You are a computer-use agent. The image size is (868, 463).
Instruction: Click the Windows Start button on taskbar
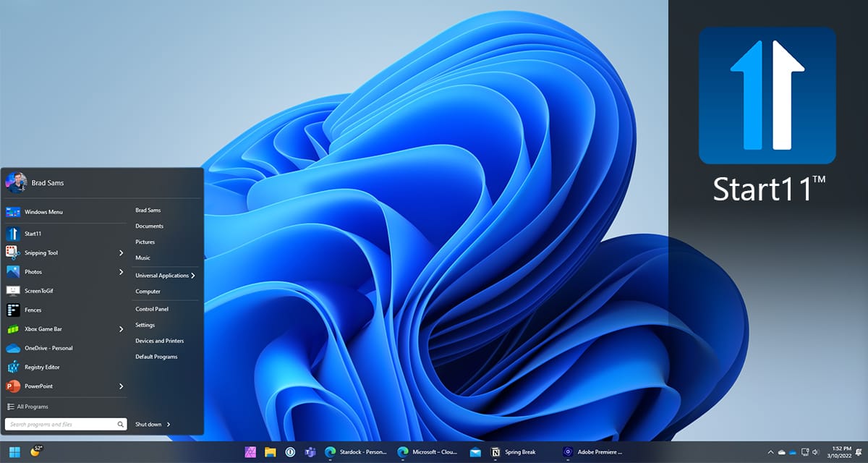14,451
